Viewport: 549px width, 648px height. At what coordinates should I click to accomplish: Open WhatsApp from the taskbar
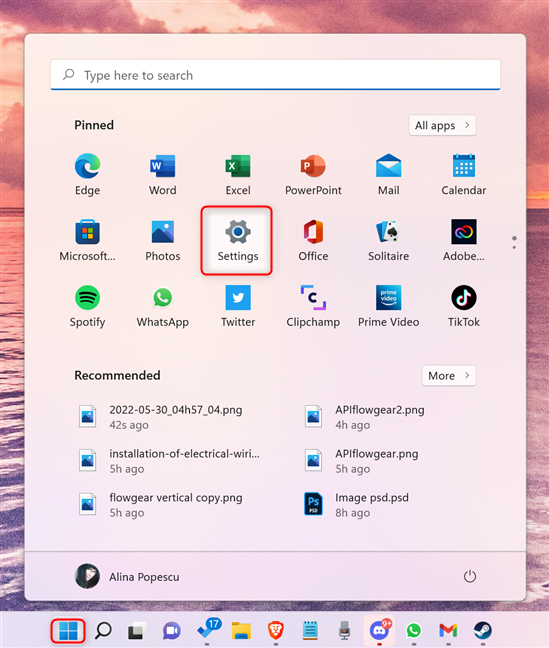[x=414, y=631]
